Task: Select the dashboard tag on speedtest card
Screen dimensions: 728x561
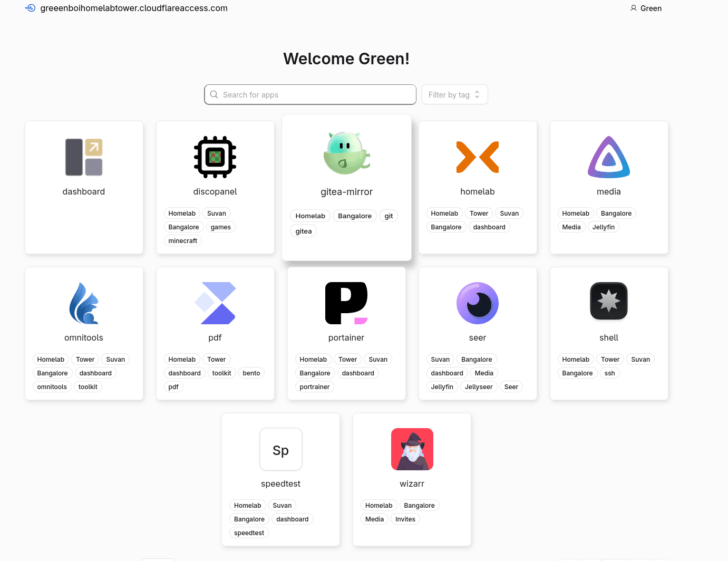Action: pyautogui.click(x=293, y=519)
